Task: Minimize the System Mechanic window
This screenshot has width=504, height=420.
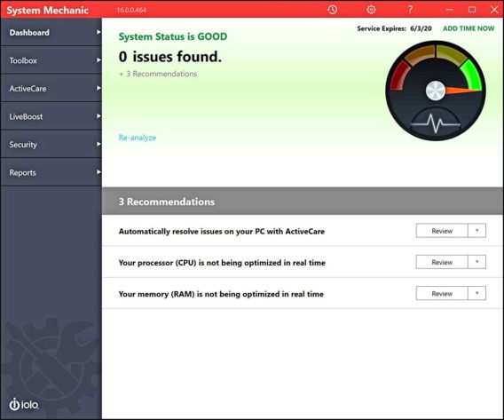Action: (x=449, y=10)
